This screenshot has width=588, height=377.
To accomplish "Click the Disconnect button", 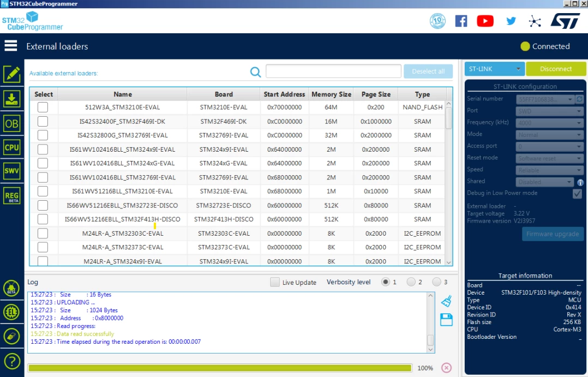I will (x=556, y=69).
